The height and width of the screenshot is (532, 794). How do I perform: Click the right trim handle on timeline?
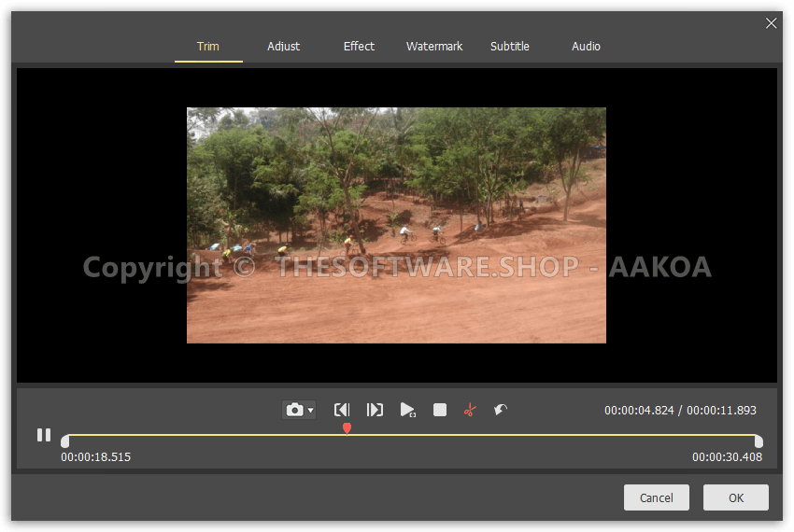tap(759, 441)
